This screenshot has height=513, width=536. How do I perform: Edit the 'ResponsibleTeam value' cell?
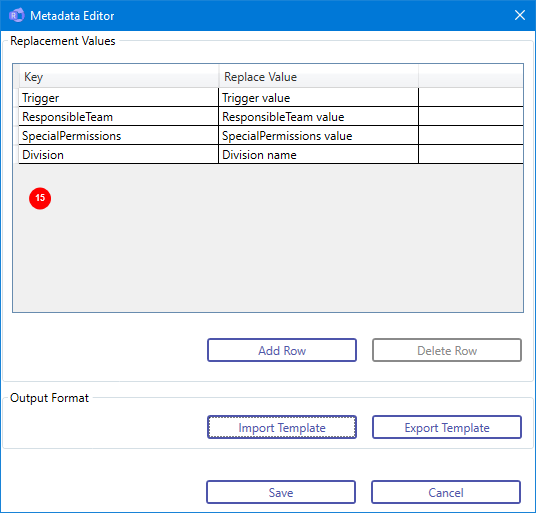[x=318, y=117]
